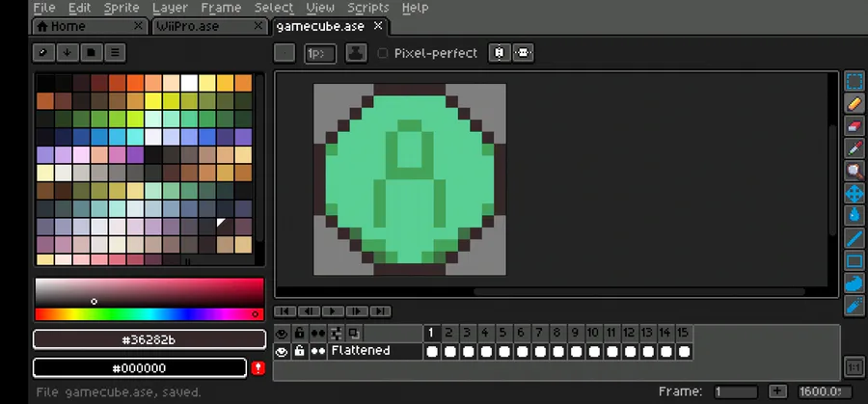868x404 pixels.
Task: Click the sort palette arrow icon
Action: (67, 53)
